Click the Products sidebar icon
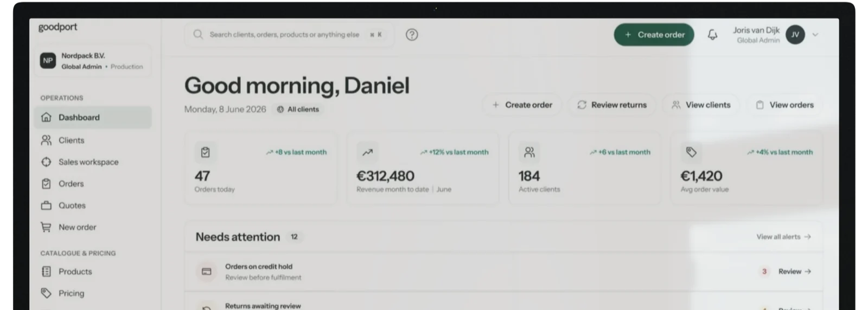Viewport: 868px width, 310px height. [x=46, y=272]
